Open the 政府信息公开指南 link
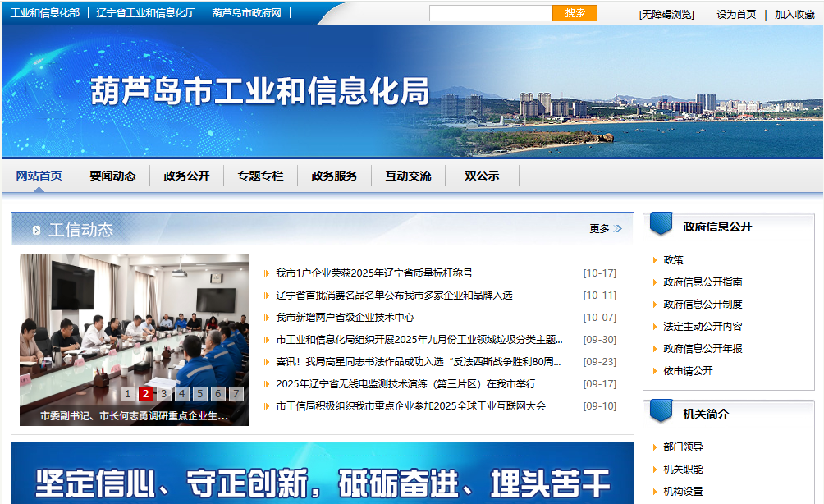Image resolution: width=824 pixels, height=504 pixels. pyautogui.click(x=703, y=282)
